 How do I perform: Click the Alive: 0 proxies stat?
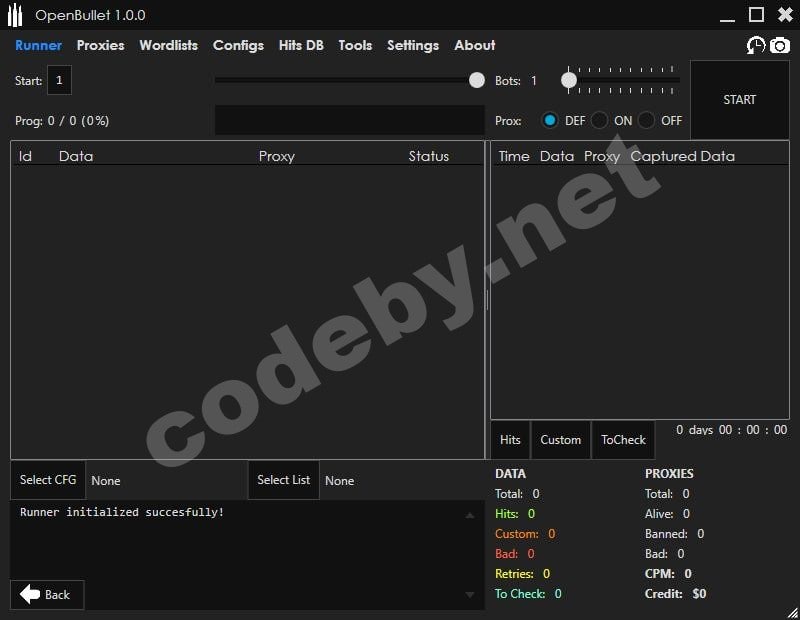coord(667,513)
